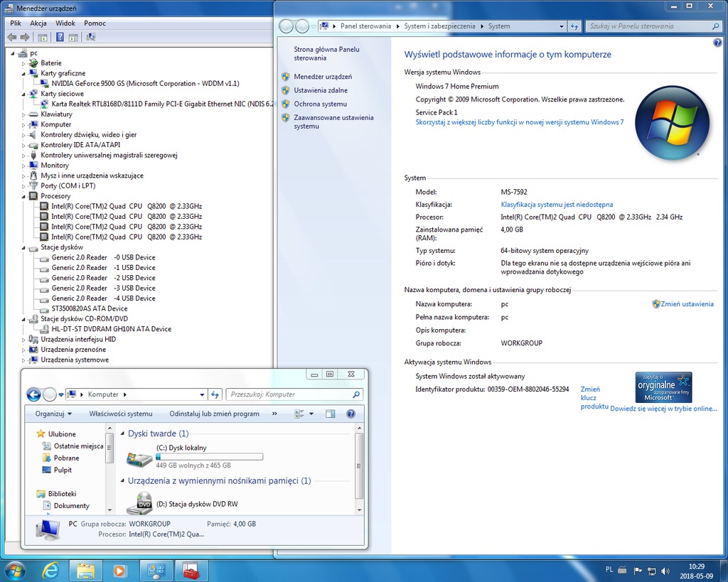Select (C:) Dysk lokalny drive
Screen dimensions: 728x582
click(181, 448)
